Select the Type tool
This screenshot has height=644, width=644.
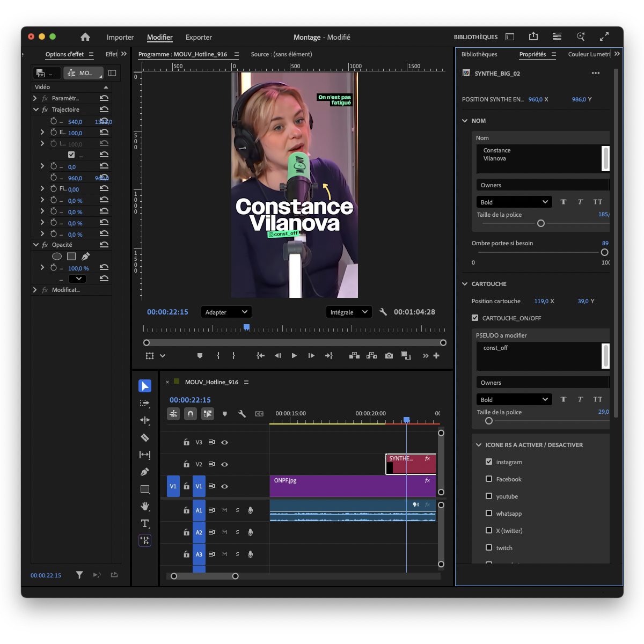(x=145, y=523)
